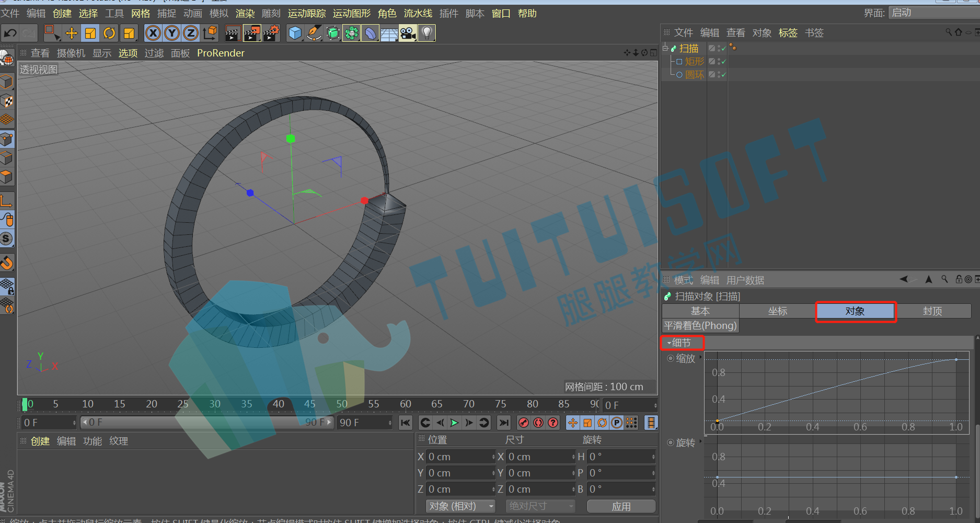Collapse the 扫描 object tree
Screen dimensions: 980x523
point(665,48)
